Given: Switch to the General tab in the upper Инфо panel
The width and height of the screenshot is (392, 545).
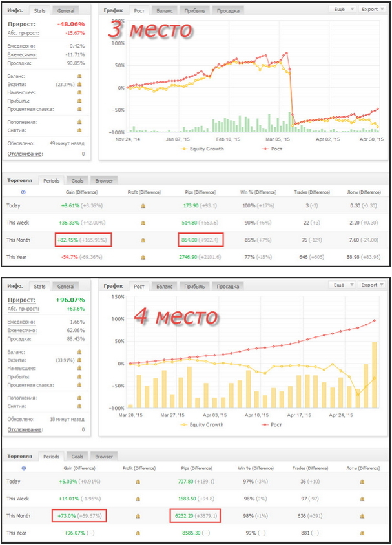Looking at the screenshot, I should (x=66, y=11).
